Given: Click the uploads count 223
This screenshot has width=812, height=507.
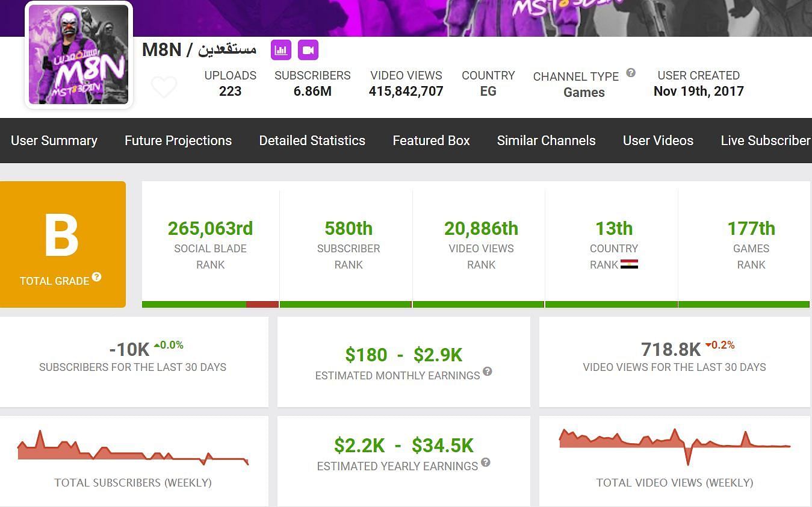Looking at the screenshot, I should coord(230,91).
